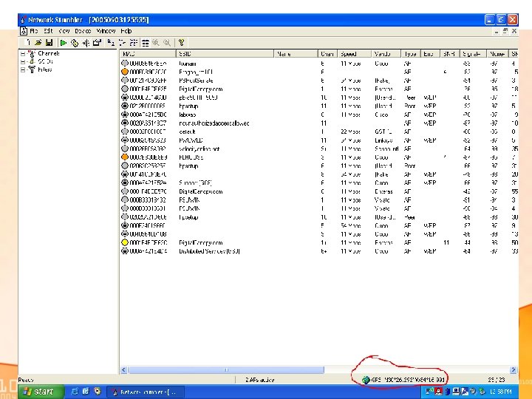Open the File menu
The height and width of the screenshot is (399, 532).
[x=33, y=31]
